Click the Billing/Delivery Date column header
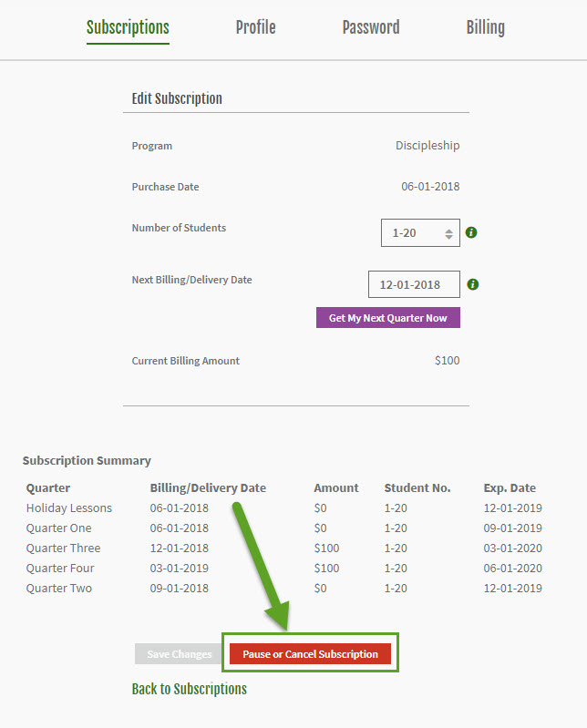The image size is (587, 728). coord(208,488)
